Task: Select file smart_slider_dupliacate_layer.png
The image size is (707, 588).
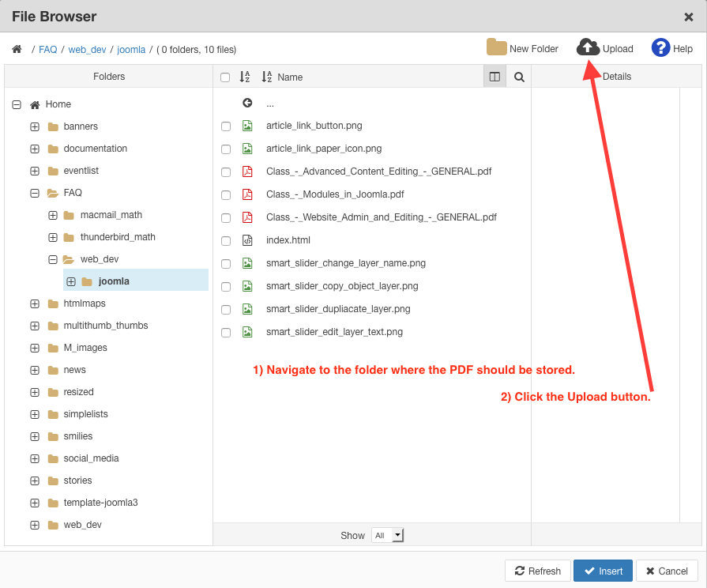Action: pos(338,309)
